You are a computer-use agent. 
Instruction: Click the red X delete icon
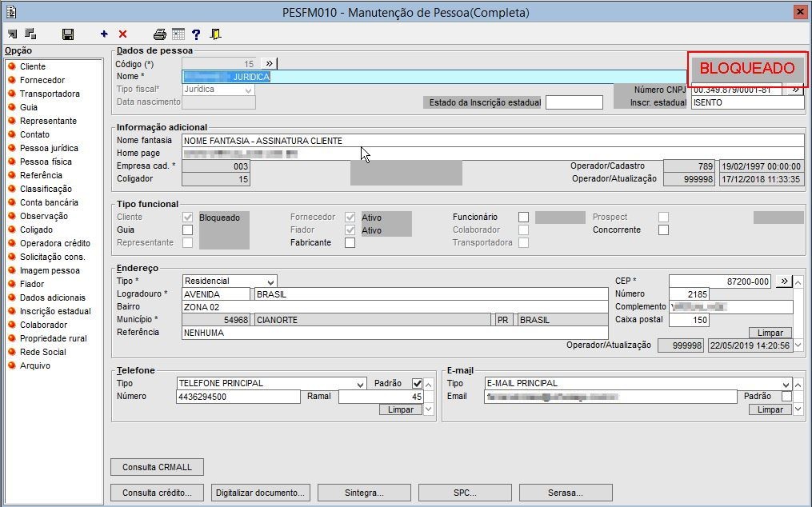122,34
